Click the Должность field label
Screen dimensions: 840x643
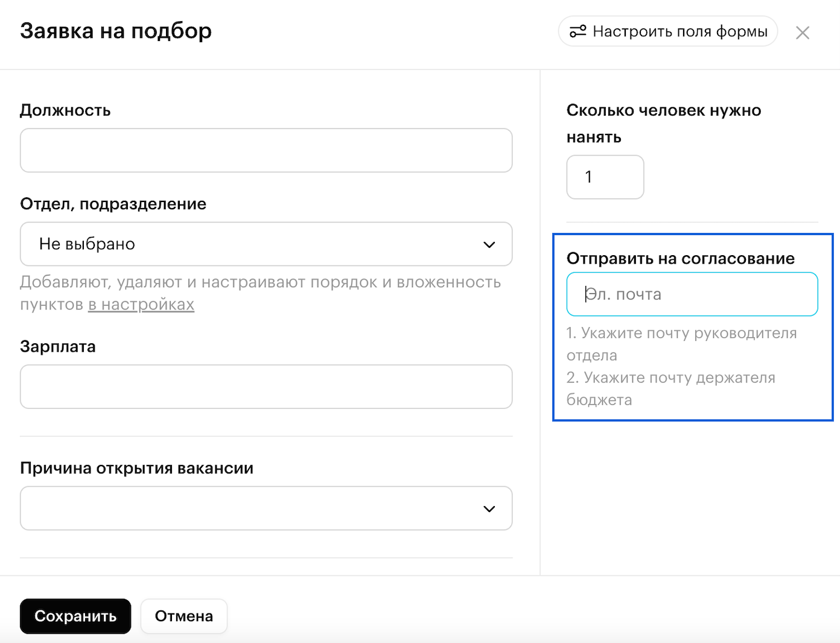(x=65, y=110)
